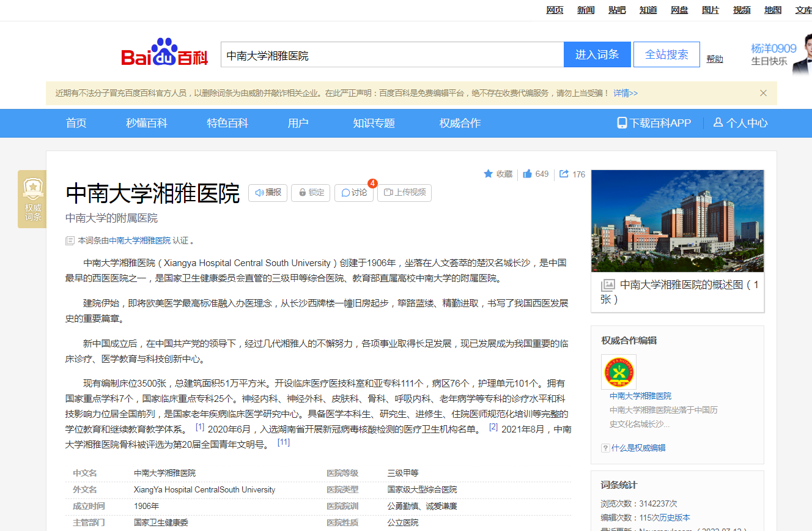Open the 115次历史版本 link
Screen dimensions: 812x531
[665, 518]
